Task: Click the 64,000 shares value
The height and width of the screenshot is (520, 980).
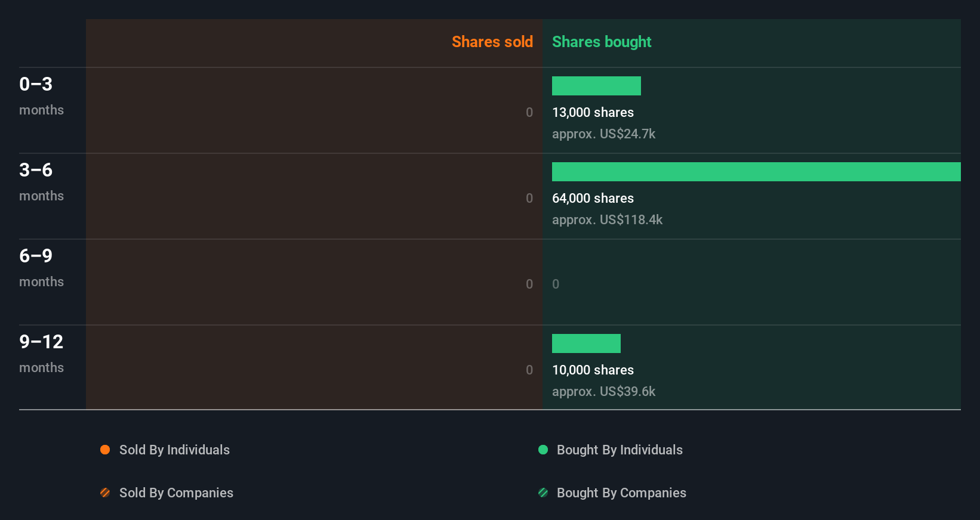Action: point(593,198)
